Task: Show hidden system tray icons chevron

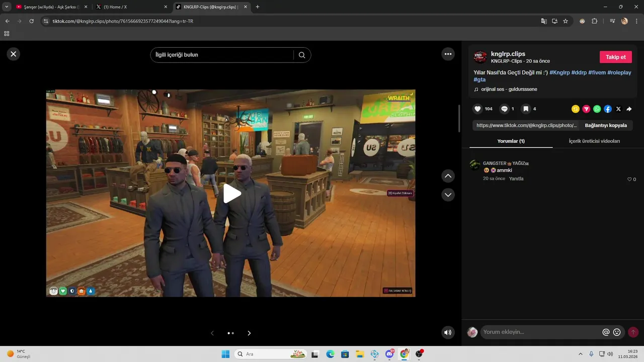Action: (x=581, y=354)
